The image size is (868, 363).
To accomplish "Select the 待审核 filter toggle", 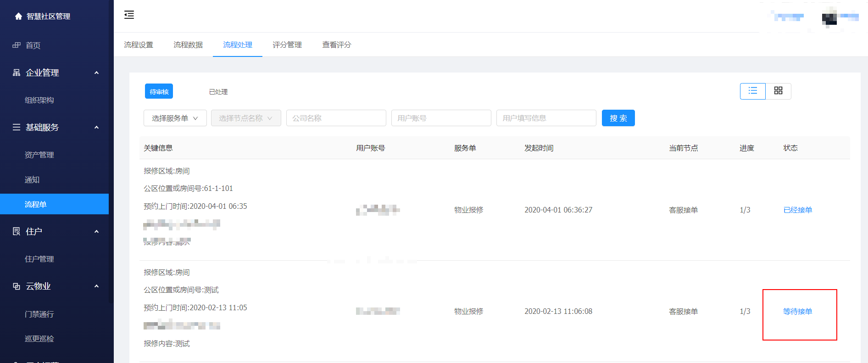I will [x=159, y=91].
